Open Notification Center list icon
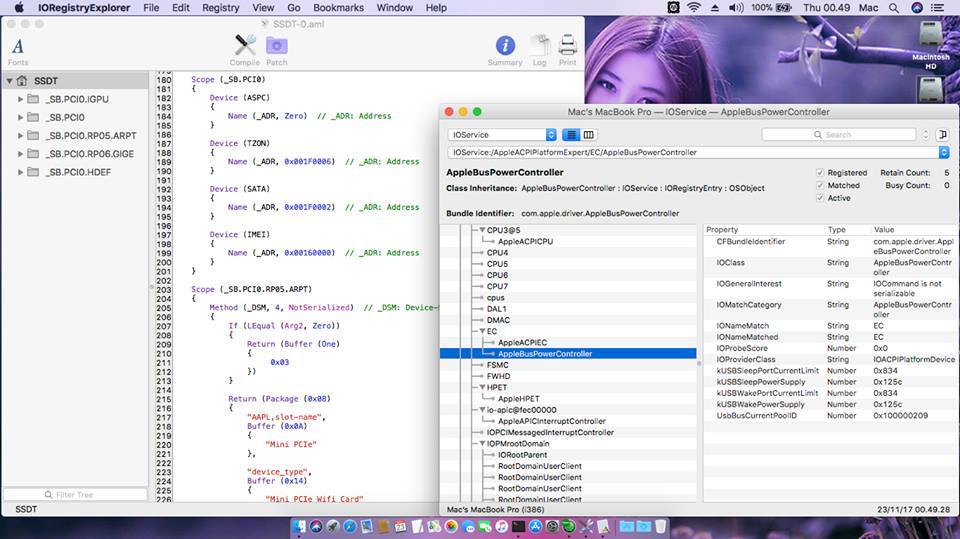The height and width of the screenshot is (539, 960). tap(937, 7)
